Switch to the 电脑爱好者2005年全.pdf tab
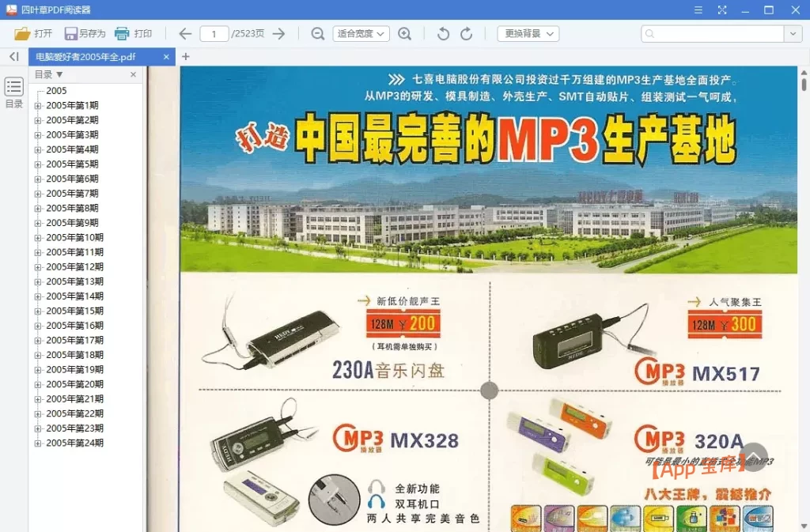The width and height of the screenshot is (810, 532). (91, 57)
